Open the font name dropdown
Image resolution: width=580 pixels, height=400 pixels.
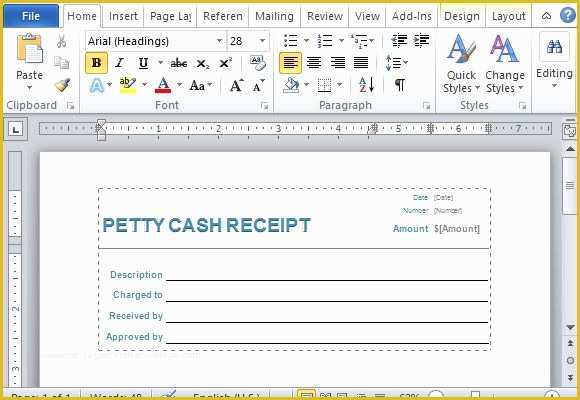219,41
